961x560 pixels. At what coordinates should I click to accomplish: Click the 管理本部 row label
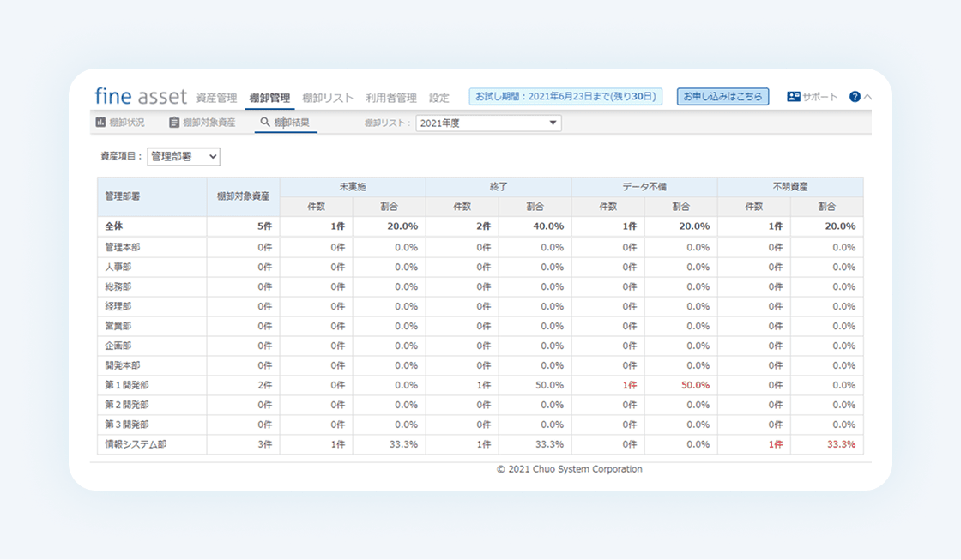(x=122, y=248)
